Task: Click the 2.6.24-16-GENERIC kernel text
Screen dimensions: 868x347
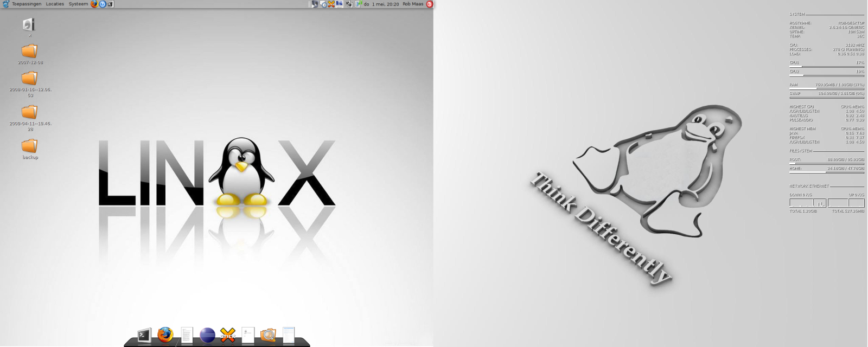Action: (x=847, y=28)
